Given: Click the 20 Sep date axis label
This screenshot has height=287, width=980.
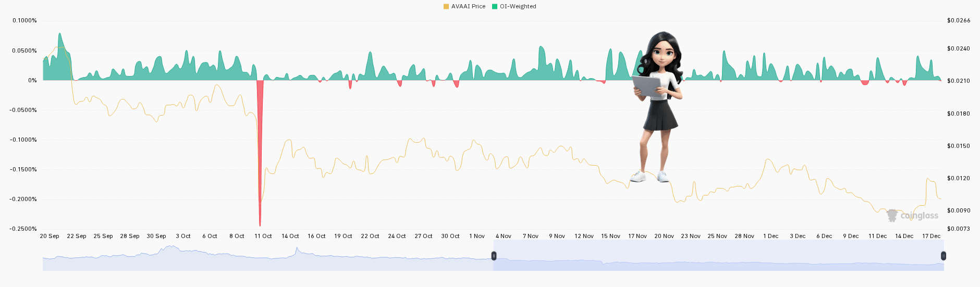Looking at the screenshot, I should [x=50, y=236].
